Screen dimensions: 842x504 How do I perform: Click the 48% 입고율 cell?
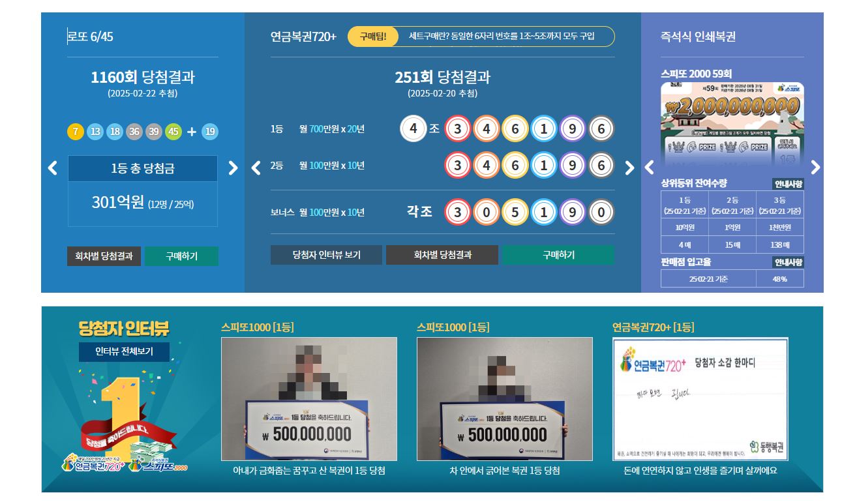780,279
